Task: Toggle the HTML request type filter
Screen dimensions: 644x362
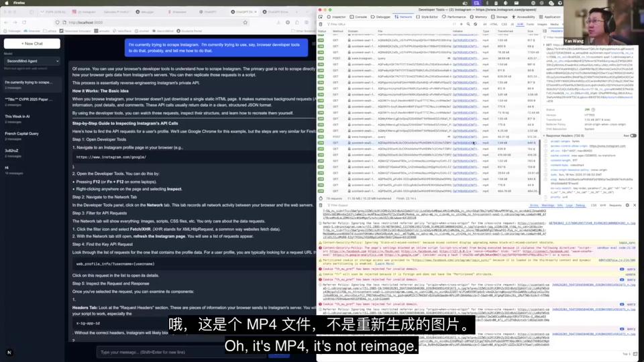Action: tap(494, 24)
